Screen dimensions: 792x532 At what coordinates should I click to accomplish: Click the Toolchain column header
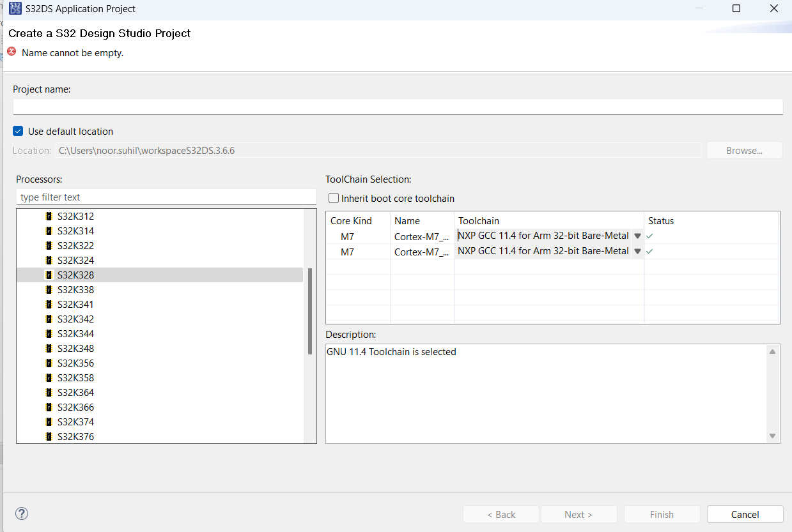(549, 221)
